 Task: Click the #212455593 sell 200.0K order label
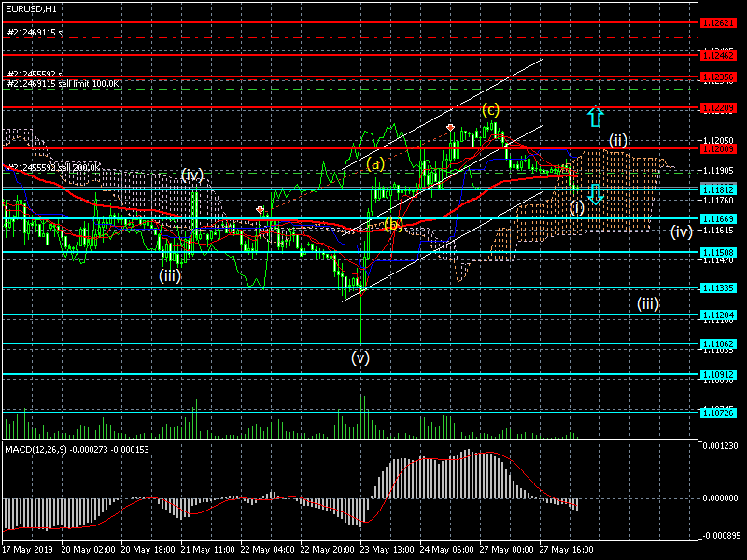[x=54, y=168]
